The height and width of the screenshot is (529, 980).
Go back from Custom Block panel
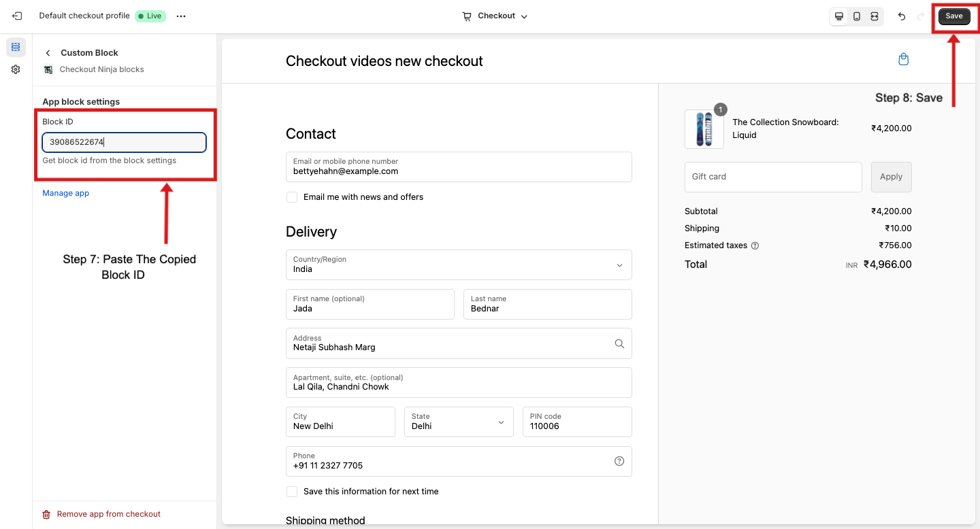(48, 53)
